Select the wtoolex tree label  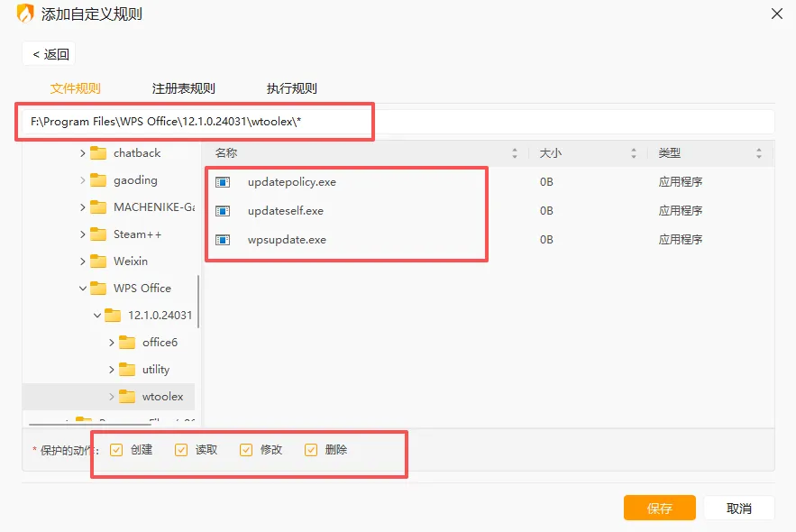[x=162, y=397]
